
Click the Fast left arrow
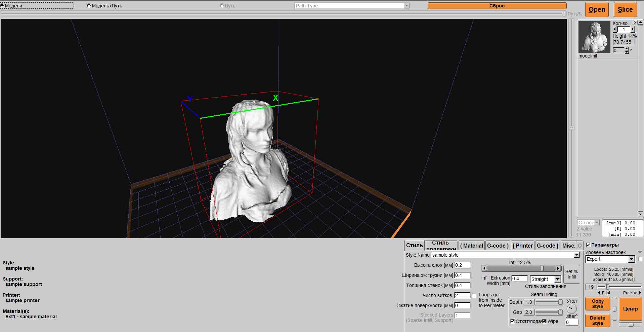[x=599, y=293]
